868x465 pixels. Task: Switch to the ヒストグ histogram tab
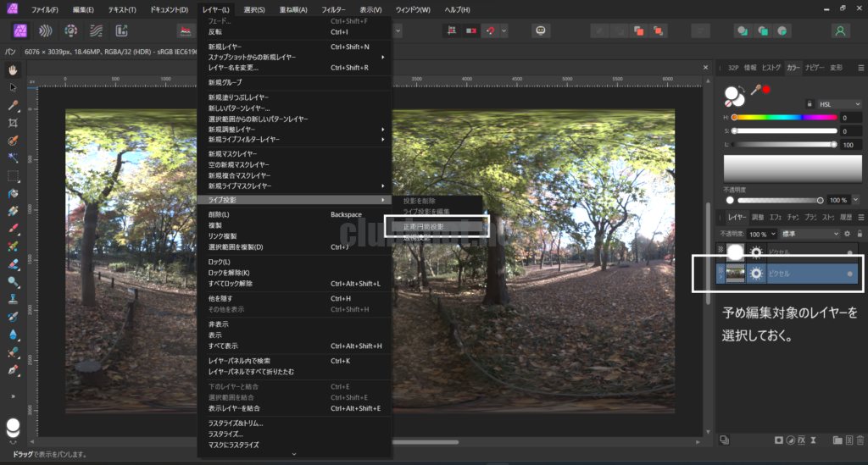click(771, 67)
